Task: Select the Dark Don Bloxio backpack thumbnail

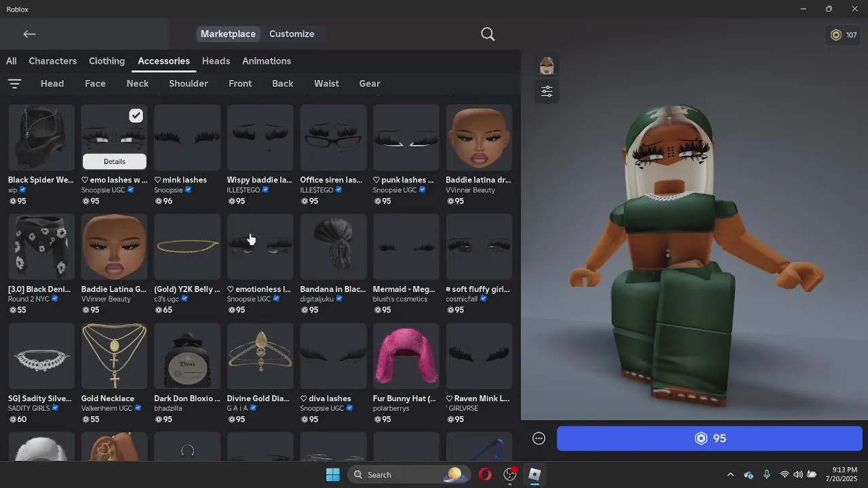Action: pyautogui.click(x=187, y=357)
